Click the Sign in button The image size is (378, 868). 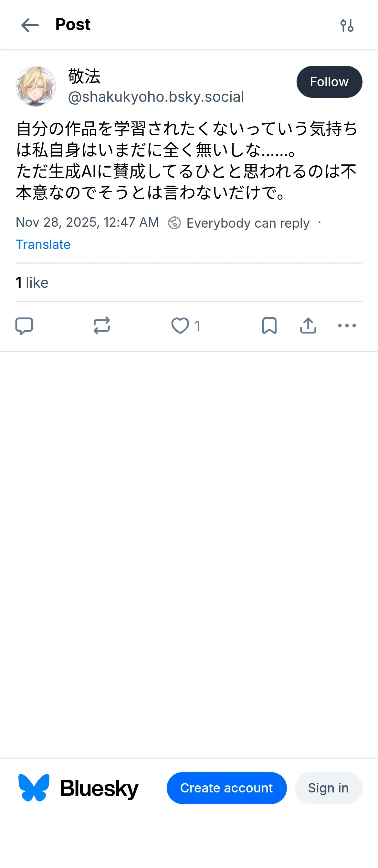point(328,788)
